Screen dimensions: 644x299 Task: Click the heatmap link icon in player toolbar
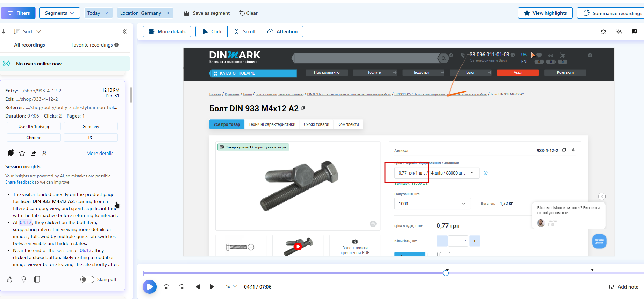[x=619, y=31]
